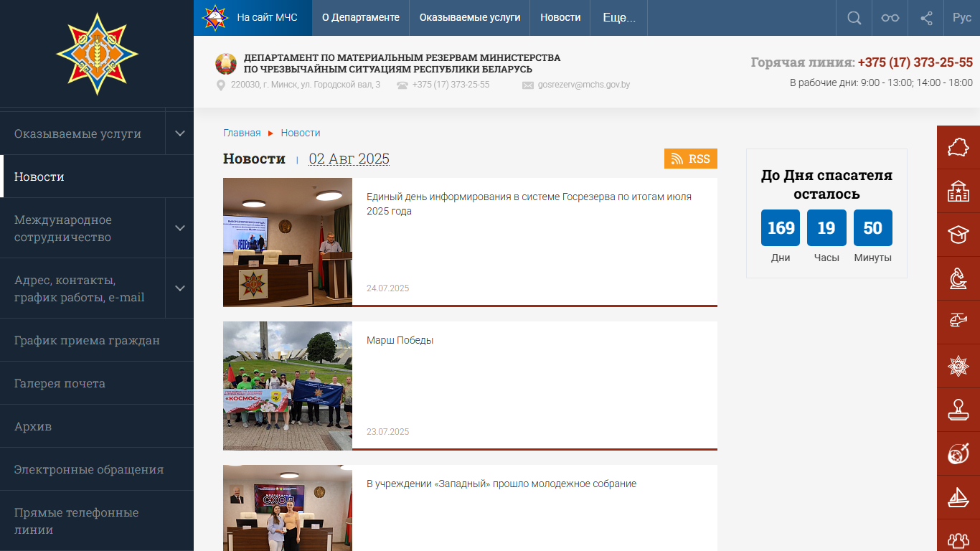The image size is (980, 551).
Task: Open the graduation cap icon
Action: (958, 235)
